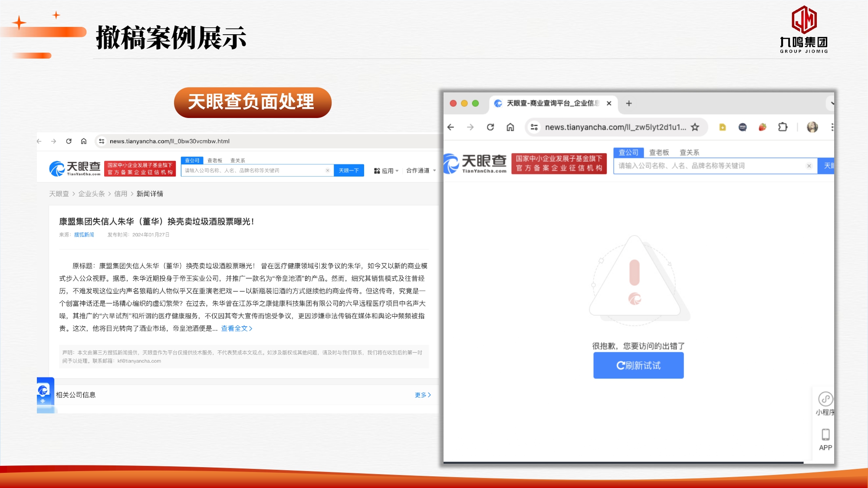868x488 pixels.
Task: Click article headline 康盟集团失信人朱华
Action: click(x=156, y=221)
